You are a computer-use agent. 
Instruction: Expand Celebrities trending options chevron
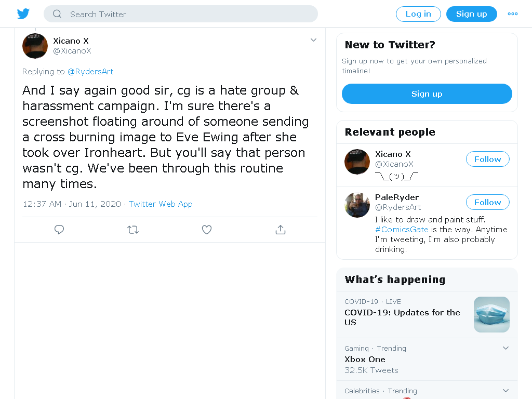[x=506, y=391]
